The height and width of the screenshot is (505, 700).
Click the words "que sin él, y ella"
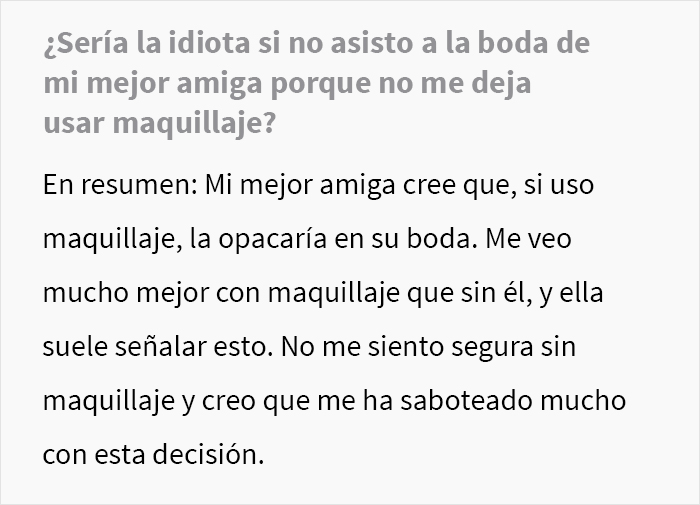(505, 294)
